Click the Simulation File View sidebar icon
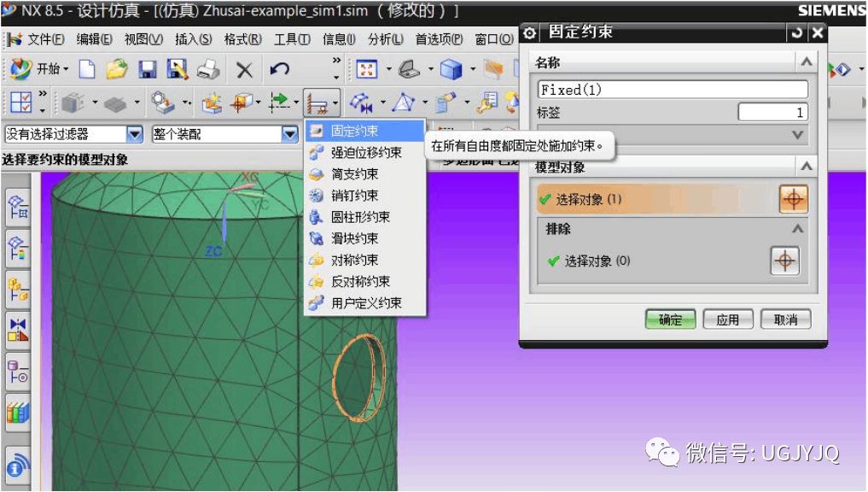Viewport: 868px width, 492px height. pyautogui.click(x=18, y=249)
